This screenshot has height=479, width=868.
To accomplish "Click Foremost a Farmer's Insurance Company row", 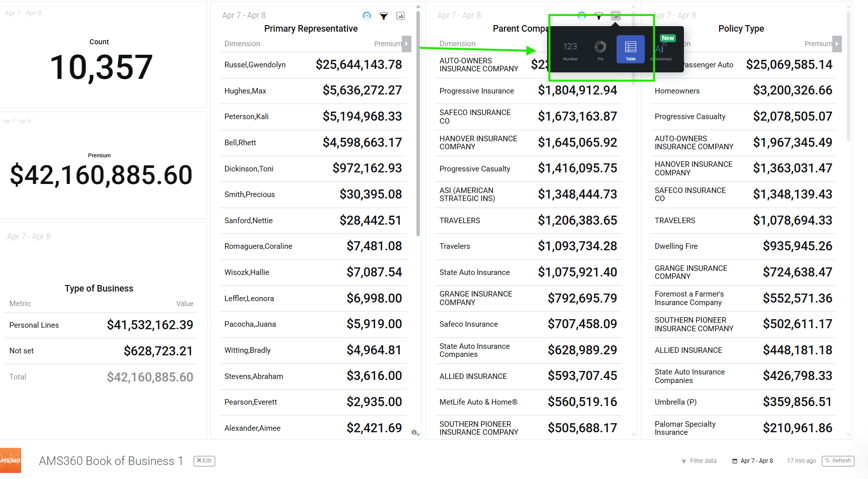I will (743, 299).
